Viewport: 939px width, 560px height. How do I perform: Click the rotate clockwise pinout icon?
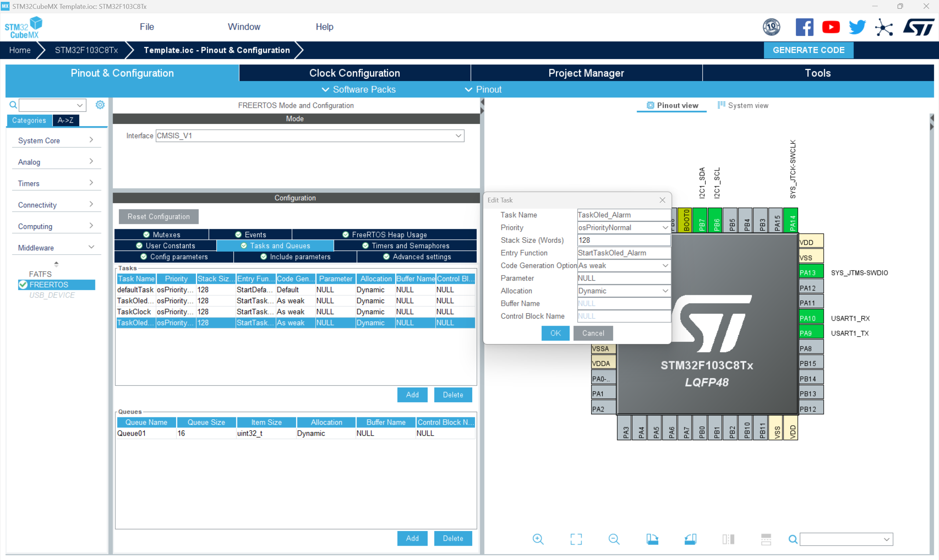(x=652, y=539)
